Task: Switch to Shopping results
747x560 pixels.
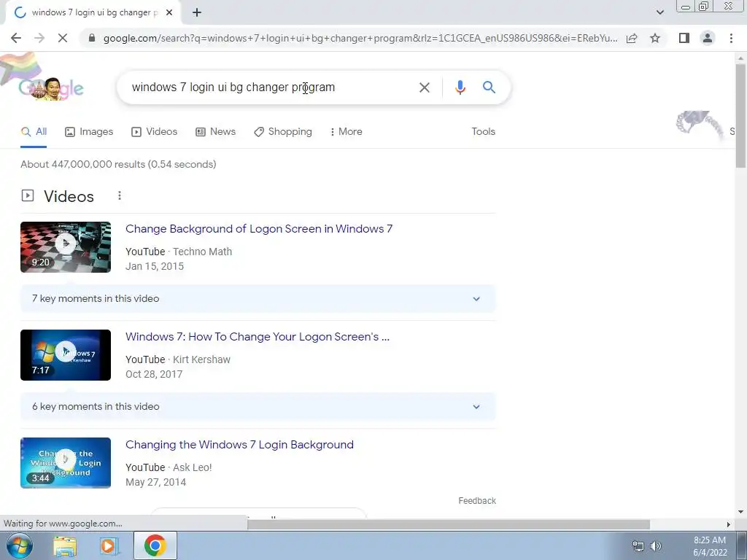Action: click(x=283, y=132)
